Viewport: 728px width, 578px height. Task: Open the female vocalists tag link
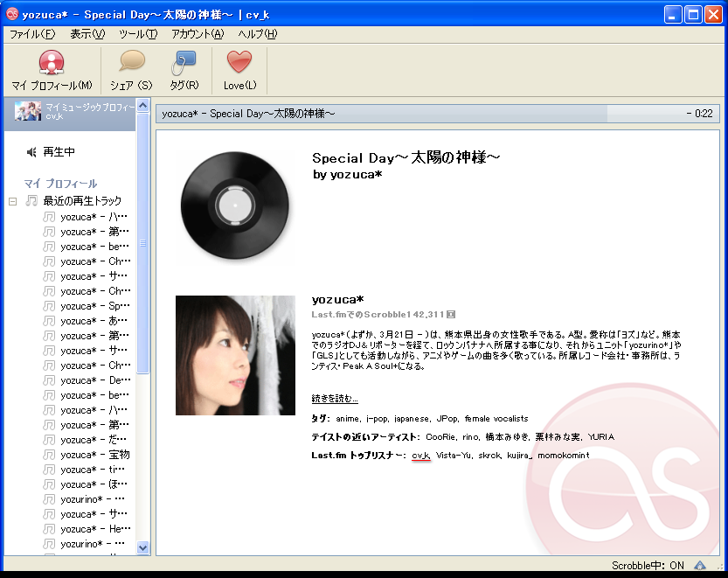(x=496, y=419)
